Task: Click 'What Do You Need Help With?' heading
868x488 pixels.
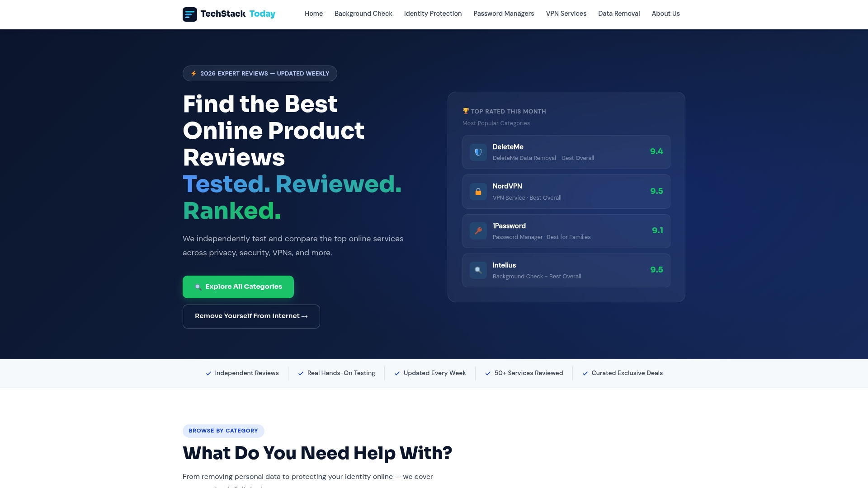Action: point(317,453)
